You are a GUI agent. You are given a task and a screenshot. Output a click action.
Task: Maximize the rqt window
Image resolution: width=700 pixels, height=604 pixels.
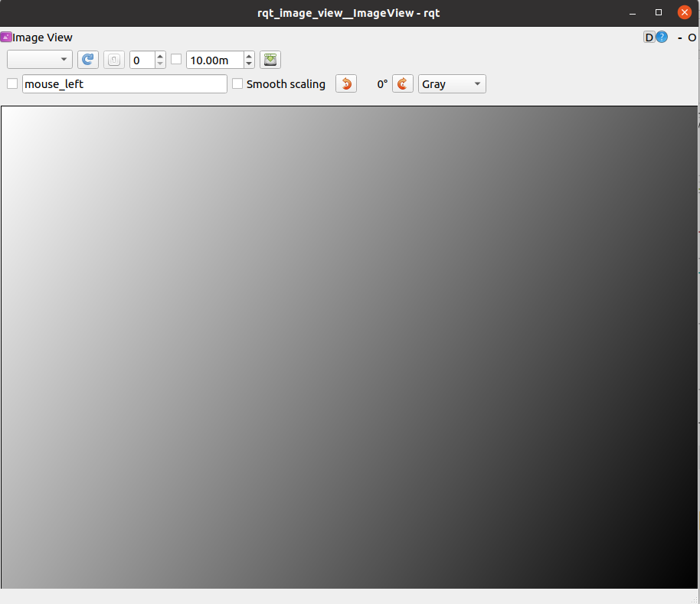click(659, 12)
